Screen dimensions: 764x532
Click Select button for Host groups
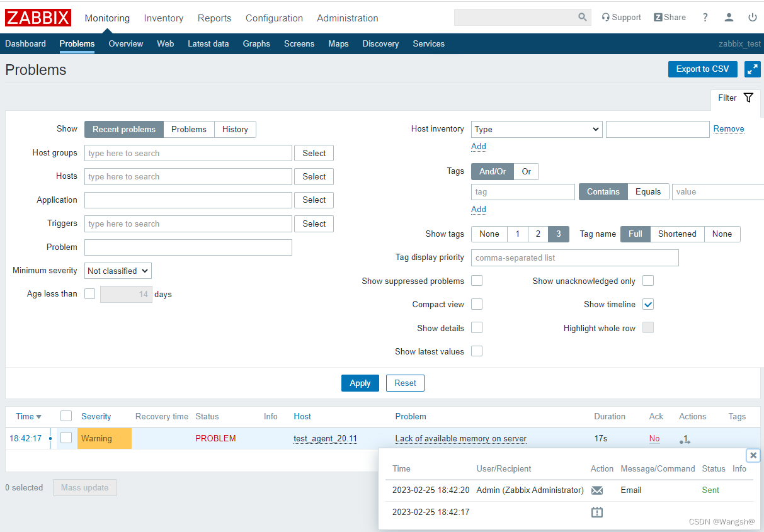pyautogui.click(x=314, y=153)
